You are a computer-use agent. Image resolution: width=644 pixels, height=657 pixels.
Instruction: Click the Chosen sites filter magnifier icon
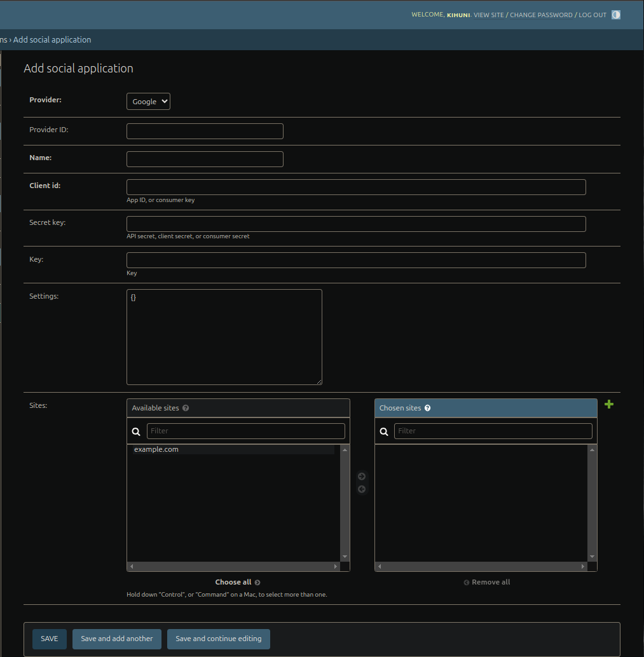click(x=383, y=431)
